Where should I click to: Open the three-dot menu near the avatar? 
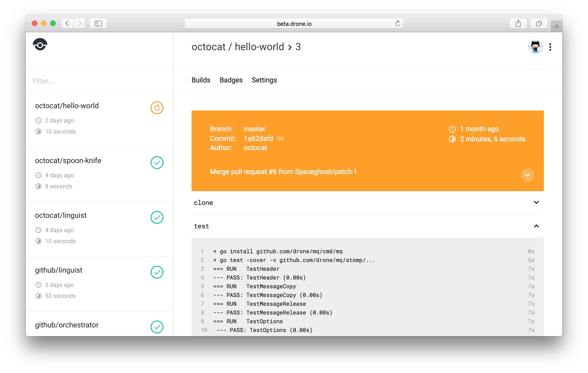[550, 47]
